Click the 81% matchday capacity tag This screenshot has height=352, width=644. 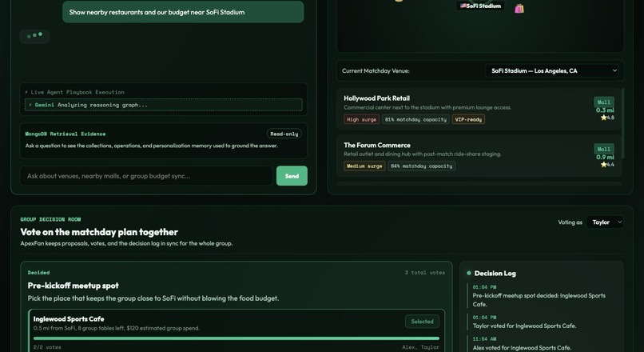(415, 119)
